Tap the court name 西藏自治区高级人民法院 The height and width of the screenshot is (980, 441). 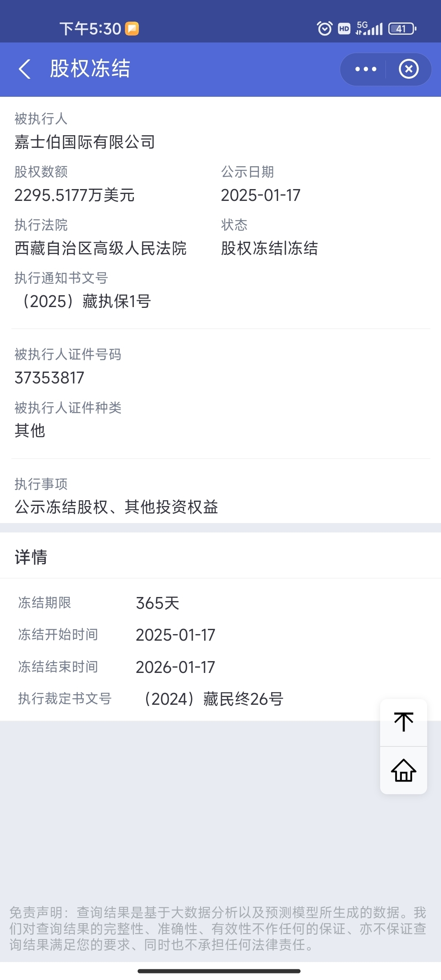(x=100, y=248)
